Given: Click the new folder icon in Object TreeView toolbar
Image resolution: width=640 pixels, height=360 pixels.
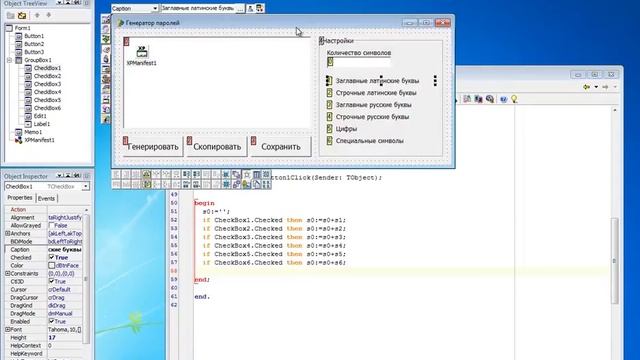Looking at the screenshot, I should pos(11,16).
